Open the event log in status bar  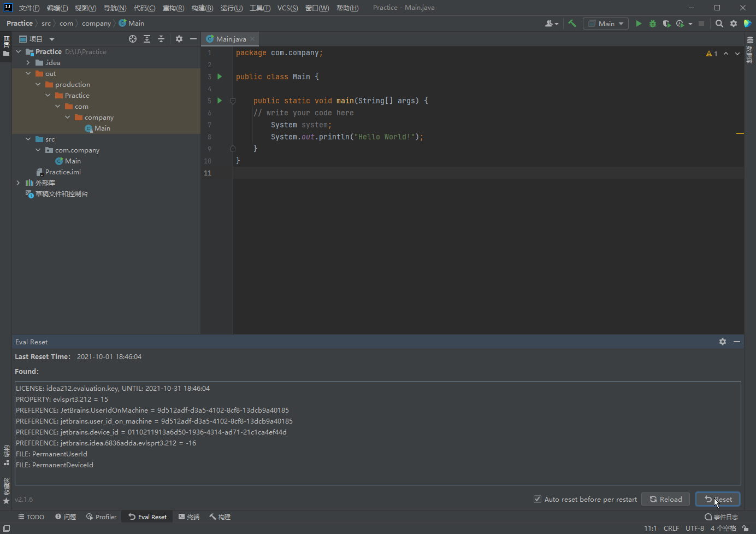[722, 517]
